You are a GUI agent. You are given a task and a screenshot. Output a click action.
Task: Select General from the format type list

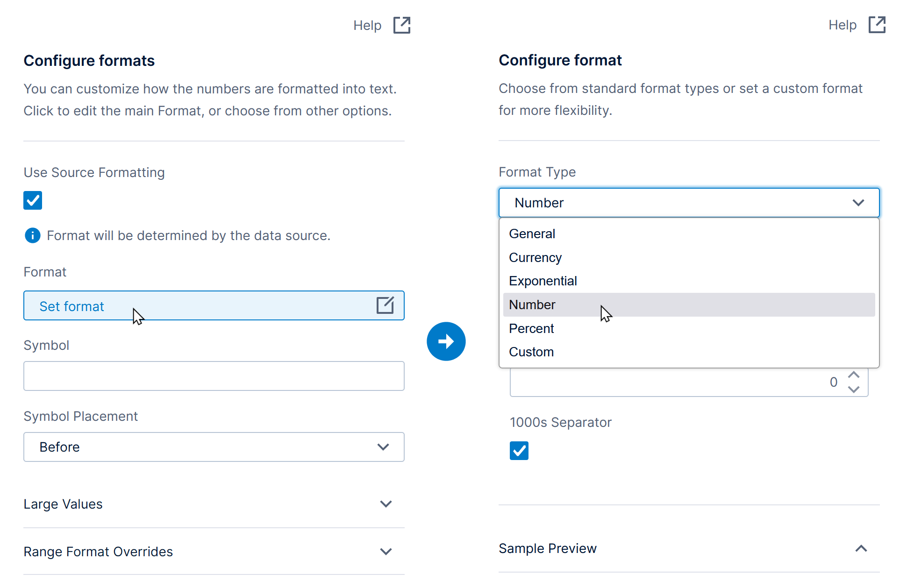click(x=532, y=234)
